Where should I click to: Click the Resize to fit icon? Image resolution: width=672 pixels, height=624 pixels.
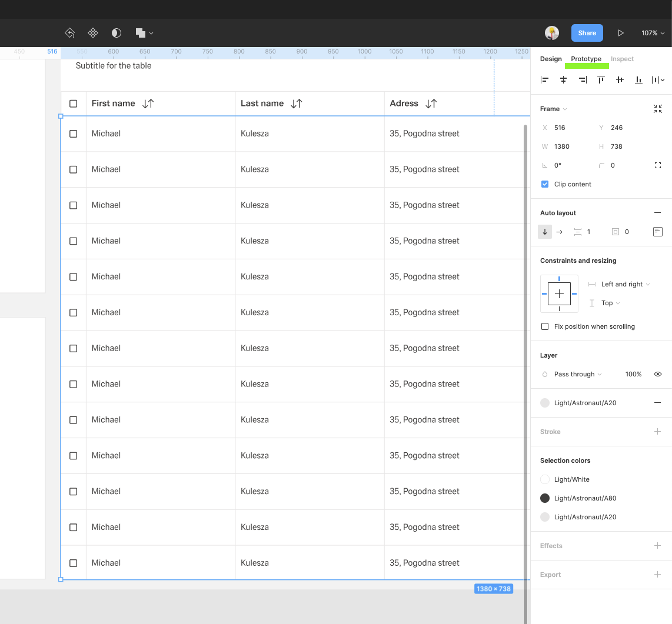pyautogui.click(x=657, y=109)
